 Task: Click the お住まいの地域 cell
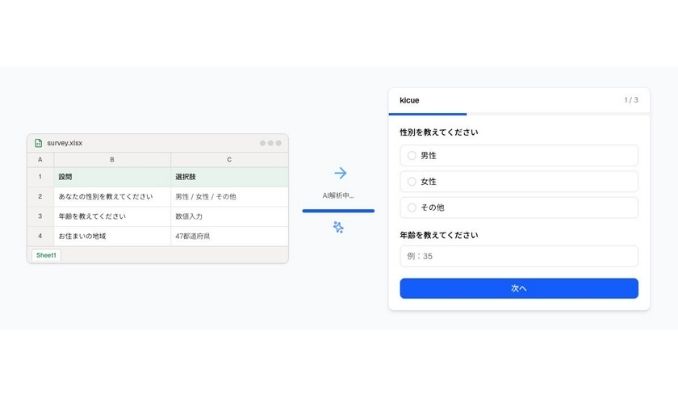click(x=112, y=236)
